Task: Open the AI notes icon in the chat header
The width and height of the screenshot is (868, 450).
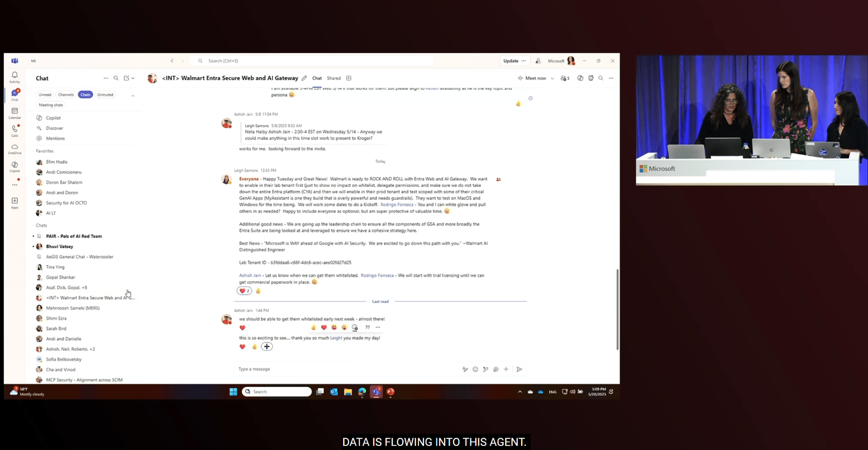Action: 591,78
